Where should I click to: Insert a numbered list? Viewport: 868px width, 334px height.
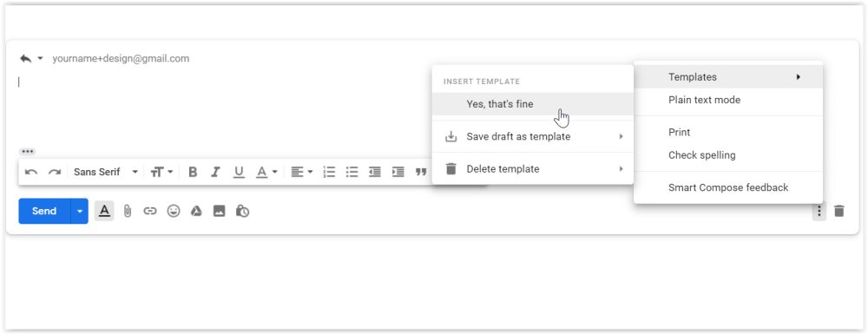tap(329, 172)
